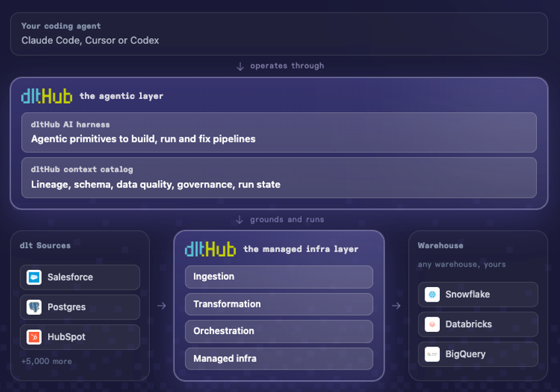
Task: Click the 'Postgres' source label
Action: (67, 307)
